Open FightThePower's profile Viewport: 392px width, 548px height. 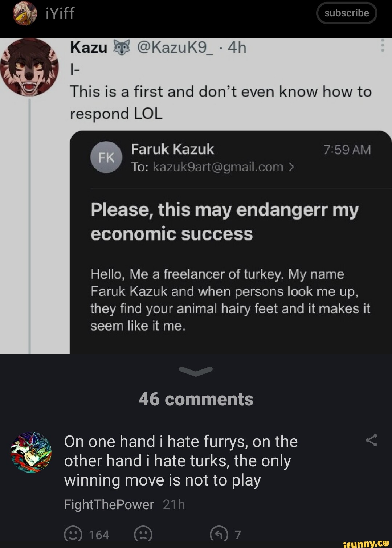[109, 504]
